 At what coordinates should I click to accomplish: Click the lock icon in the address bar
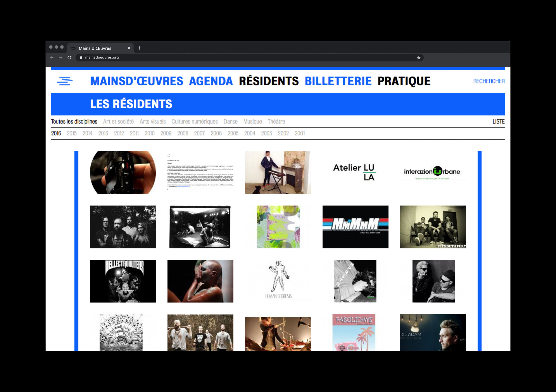point(81,58)
